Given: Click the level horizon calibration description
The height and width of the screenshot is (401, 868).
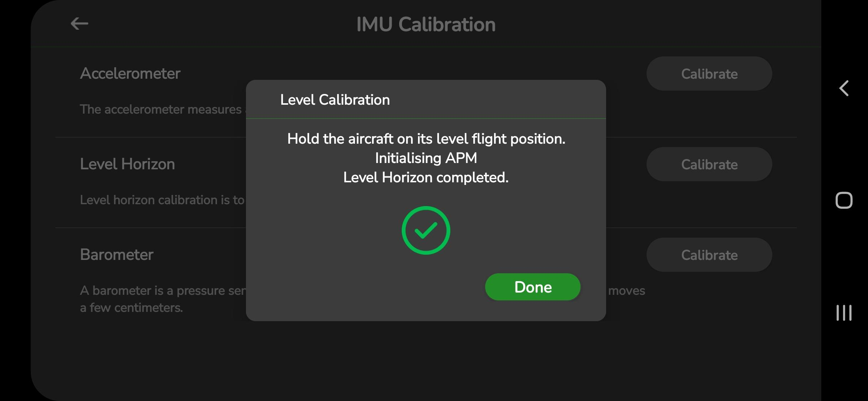Looking at the screenshot, I should tap(162, 200).
